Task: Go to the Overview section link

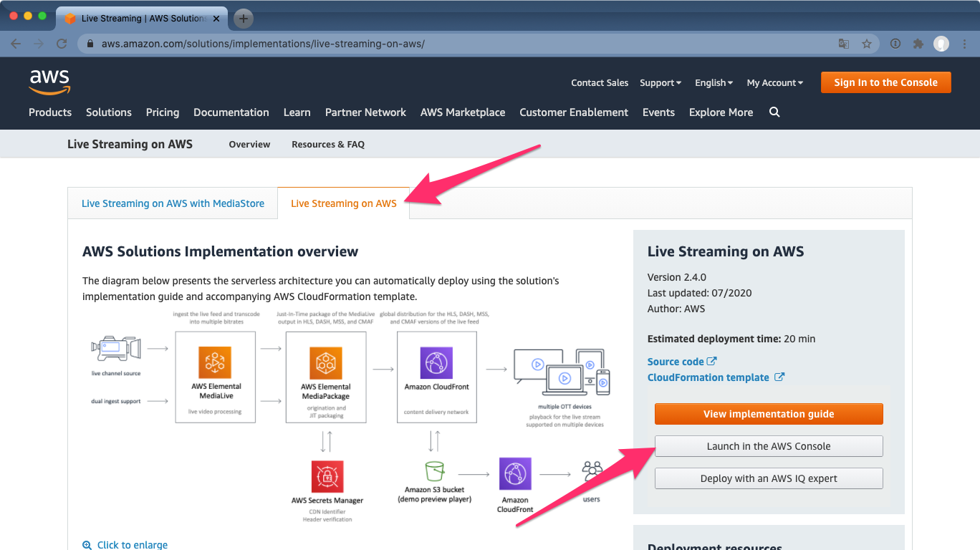Action: click(249, 144)
